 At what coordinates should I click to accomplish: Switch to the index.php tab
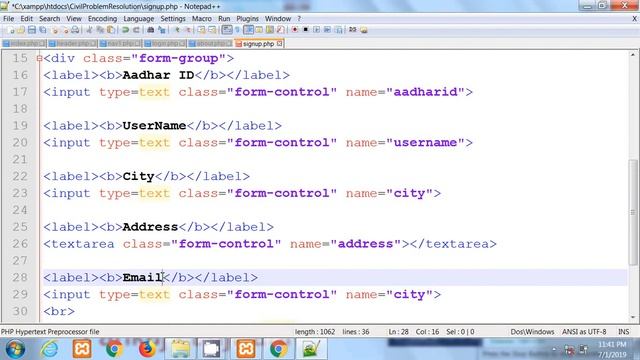24,44
